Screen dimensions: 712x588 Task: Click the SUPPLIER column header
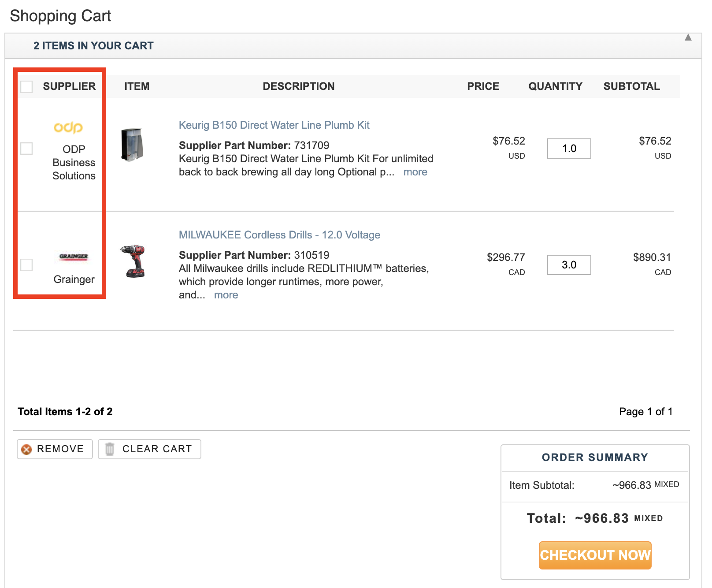69,86
